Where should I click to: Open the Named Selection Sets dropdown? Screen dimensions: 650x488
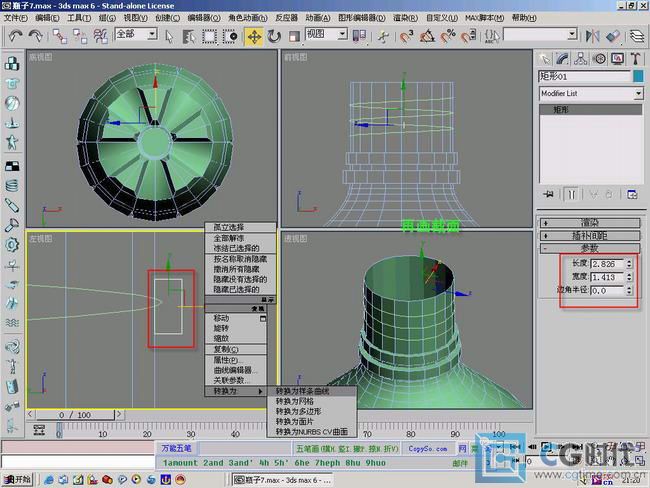[572, 34]
